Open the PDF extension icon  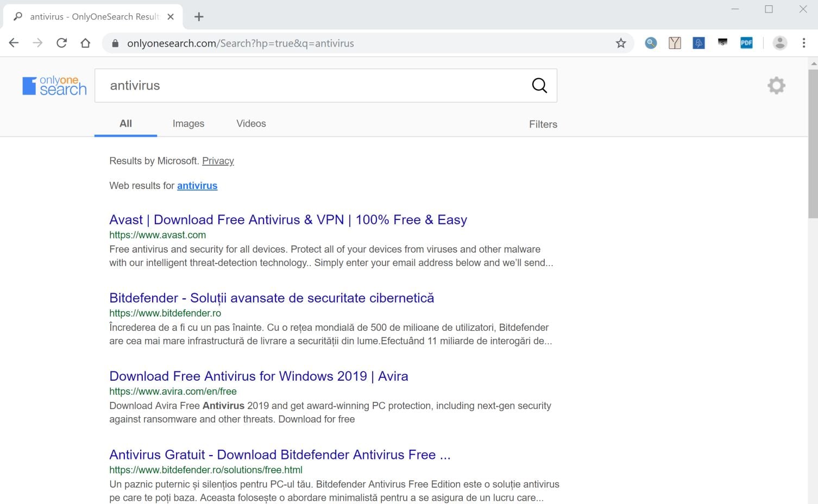coord(746,43)
